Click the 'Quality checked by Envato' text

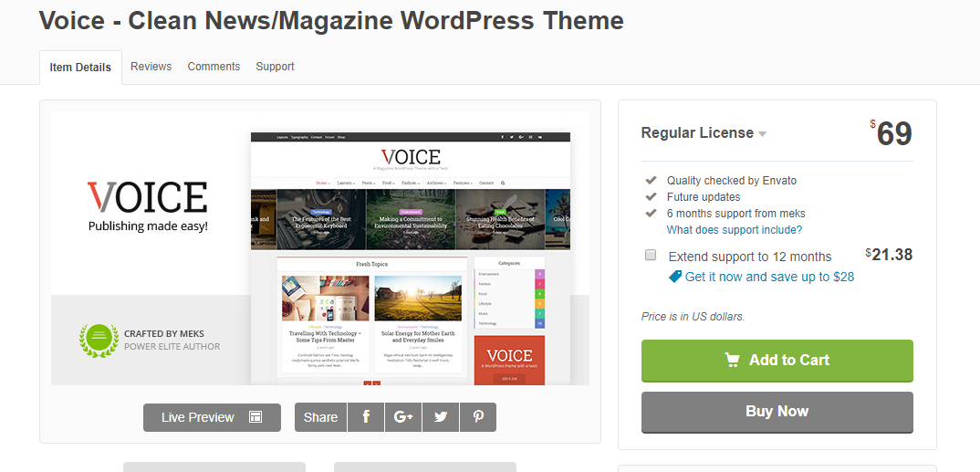click(731, 181)
